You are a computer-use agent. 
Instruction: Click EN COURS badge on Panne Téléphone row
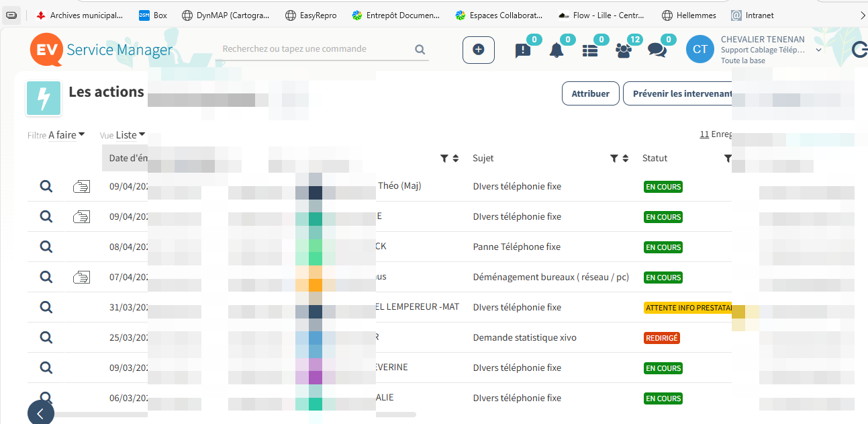click(663, 247)
